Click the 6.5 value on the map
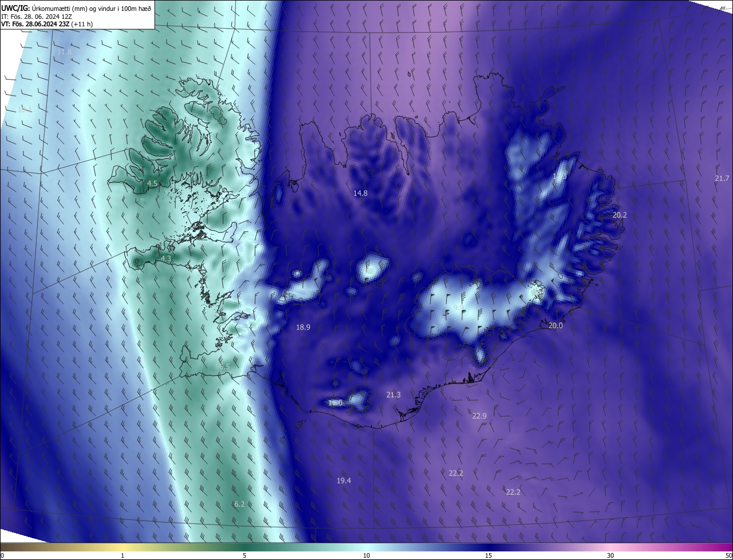This screenshot has height=560, width=733. [224, 366]
